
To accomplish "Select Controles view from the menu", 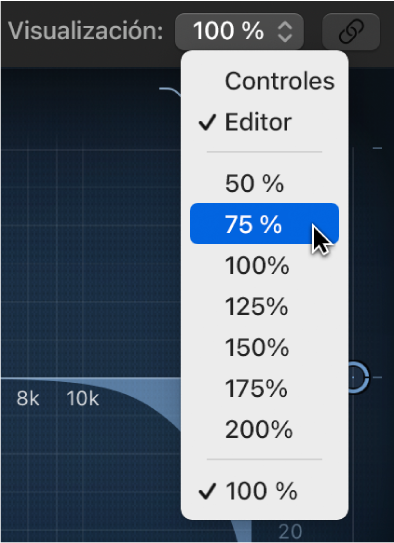I will (x=265, y=81).
